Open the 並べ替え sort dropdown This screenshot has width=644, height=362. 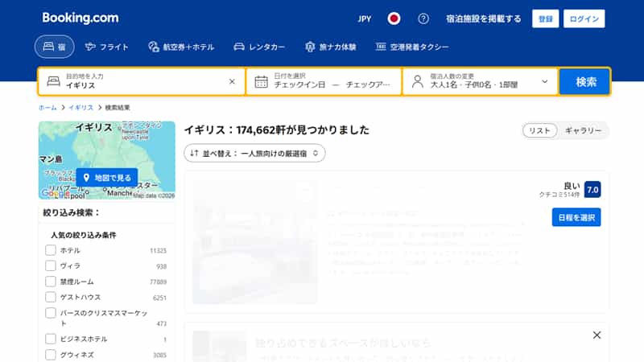click(254, 153)
